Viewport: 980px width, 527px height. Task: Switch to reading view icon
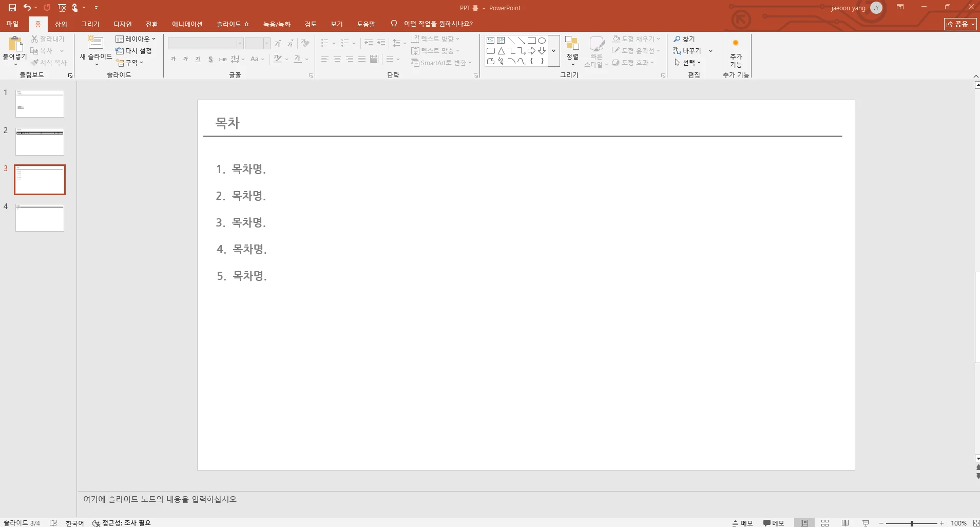coord(846,523)
